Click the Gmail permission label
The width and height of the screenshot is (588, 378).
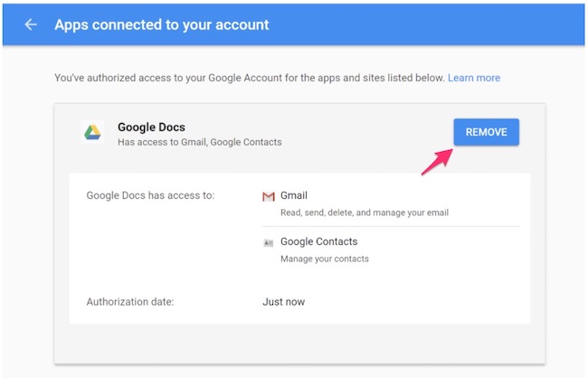[294, 195]
